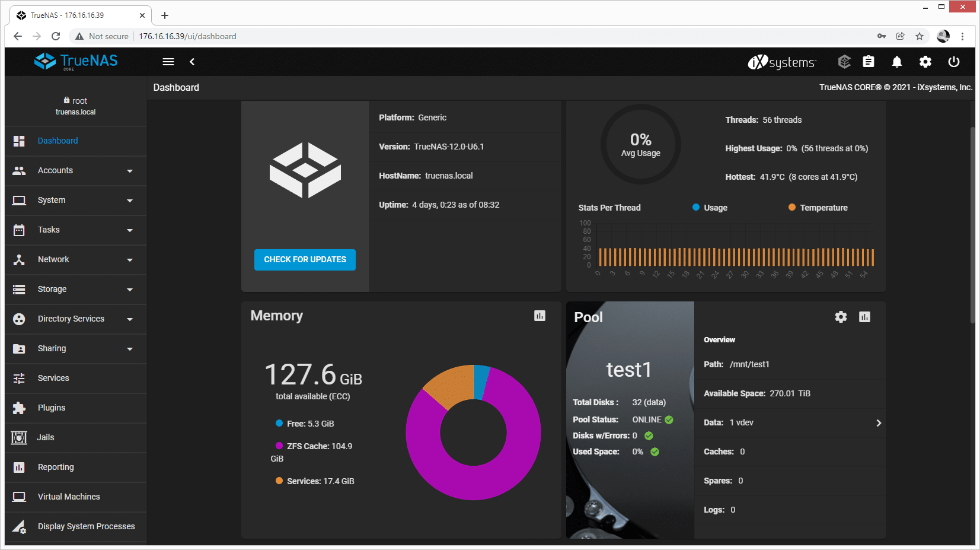Open Dashboard in the sidebar

pos(76,141)
